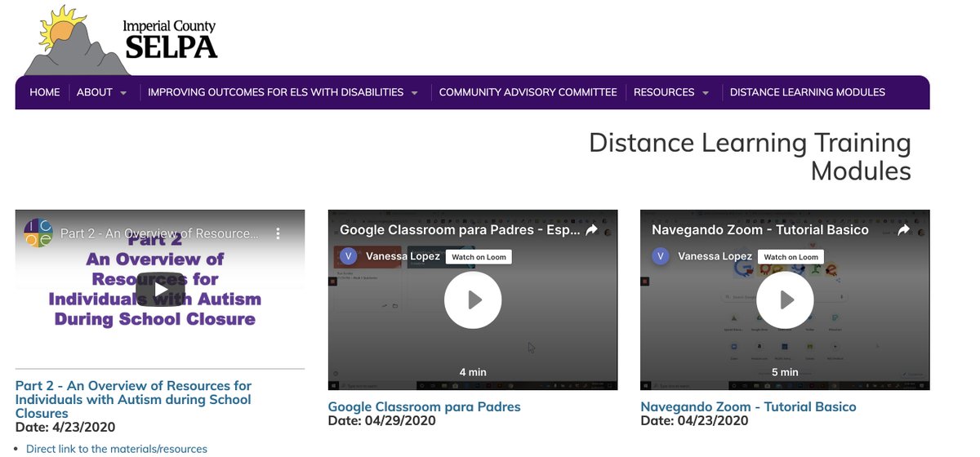980x457 pixels.
Task: Go to Community Advisory Committee page
Action: click(x=528, y=92)
